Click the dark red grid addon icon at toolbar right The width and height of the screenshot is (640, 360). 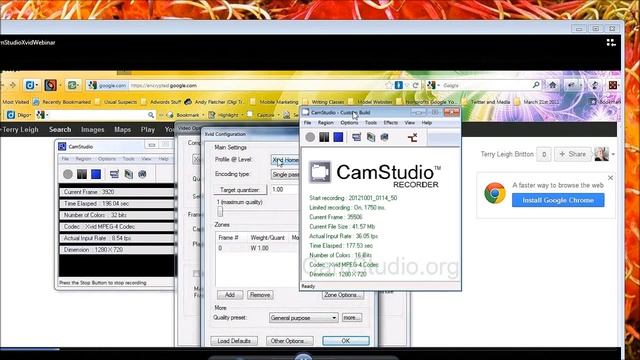coord(613,85)
